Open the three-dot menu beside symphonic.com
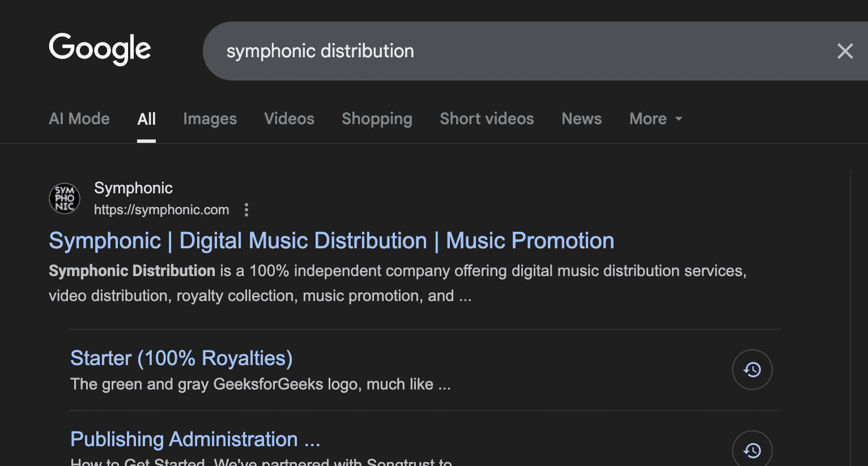The width and height of the screenshot is (868, 466). coord(246,210)
